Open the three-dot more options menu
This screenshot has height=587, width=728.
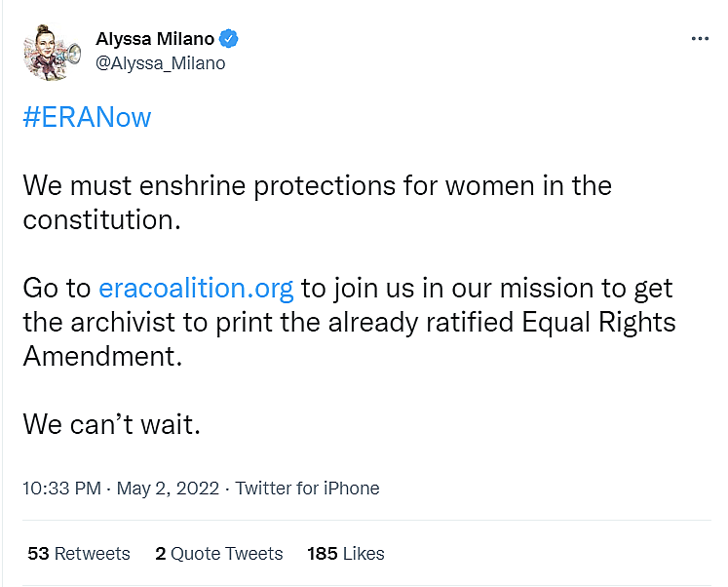699,39
